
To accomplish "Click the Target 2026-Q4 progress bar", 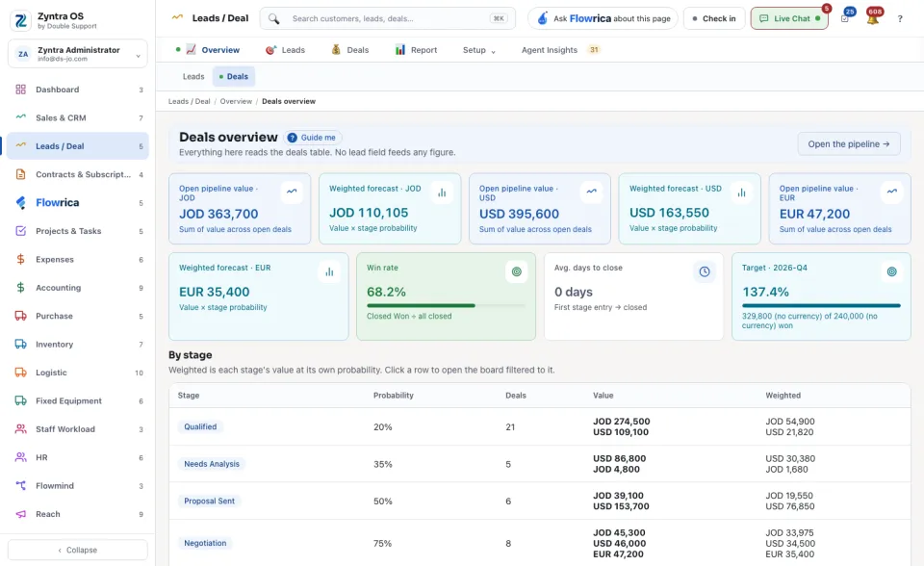I will 821,305.
